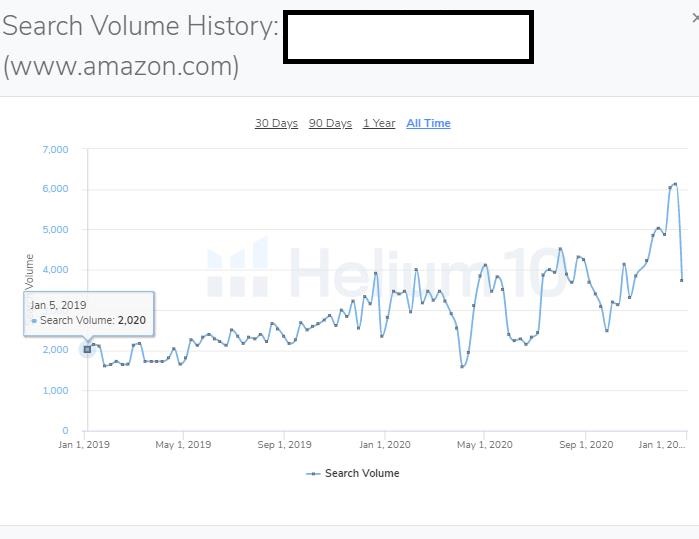Click the 'Search Volume History' heading text
Image resolution: width=699 pixels, height=539 pixels.
click(x=140, y=27)
